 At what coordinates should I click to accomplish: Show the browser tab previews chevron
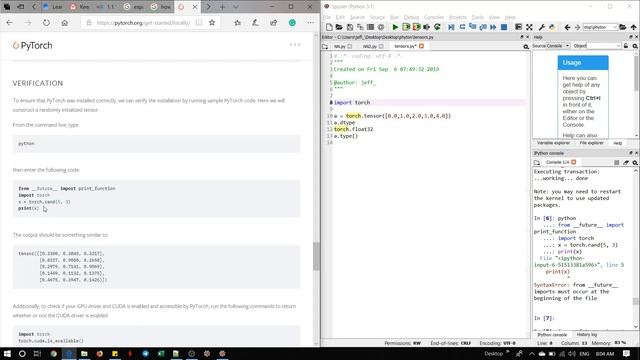coord(236,7)
